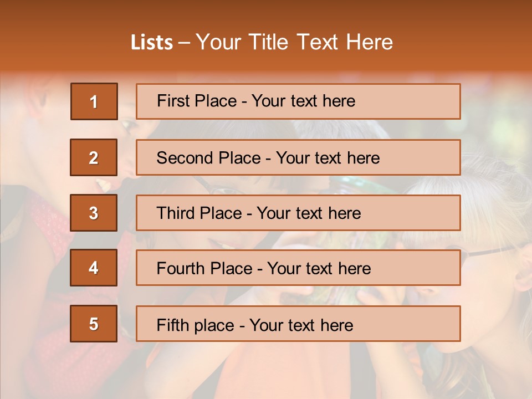Click the Second Place text bar

[x=298, y=157]
